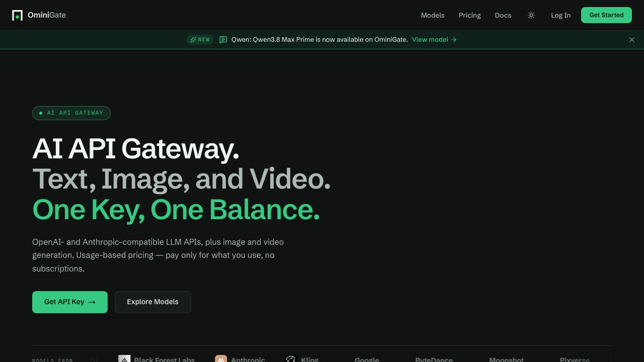Follow the View model link
Screen dimensions: 644x362
point(434,40)
